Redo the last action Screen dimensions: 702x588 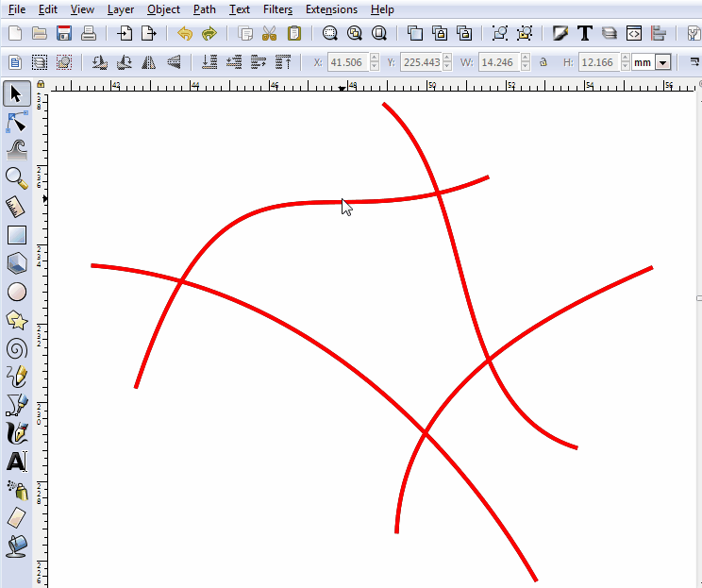click(209, 34)
